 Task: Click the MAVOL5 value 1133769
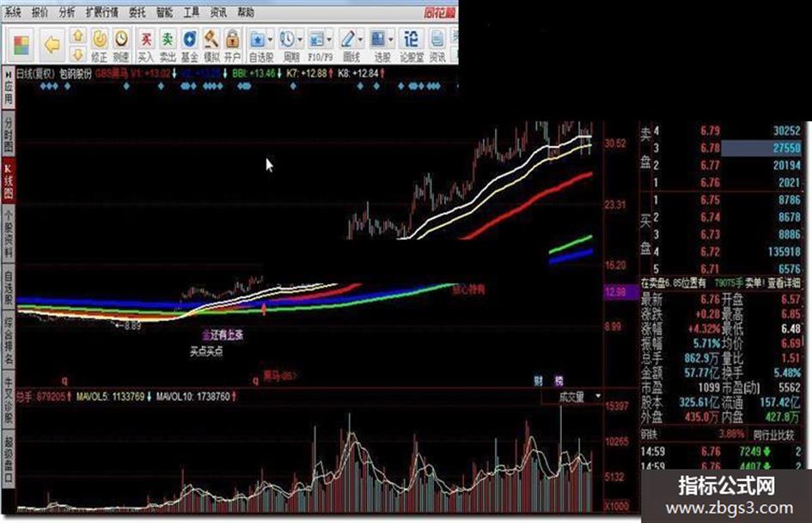[x=128, y=397]
